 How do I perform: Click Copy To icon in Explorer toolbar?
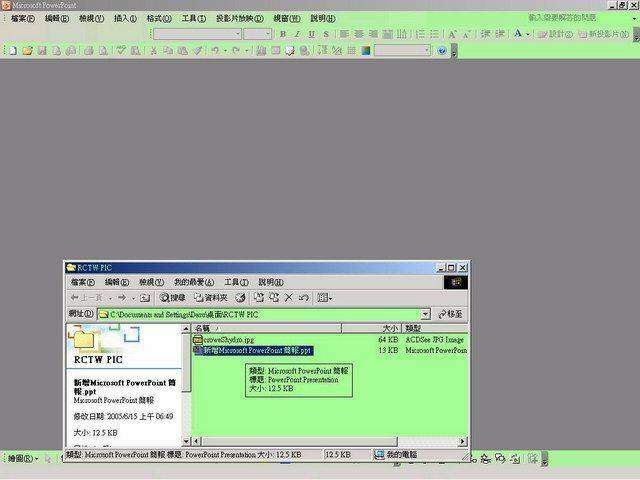(x=274, y=298)
